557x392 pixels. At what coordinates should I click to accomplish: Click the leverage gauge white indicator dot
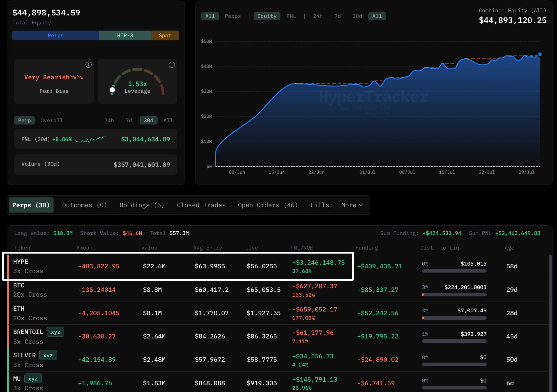point(112,90)
